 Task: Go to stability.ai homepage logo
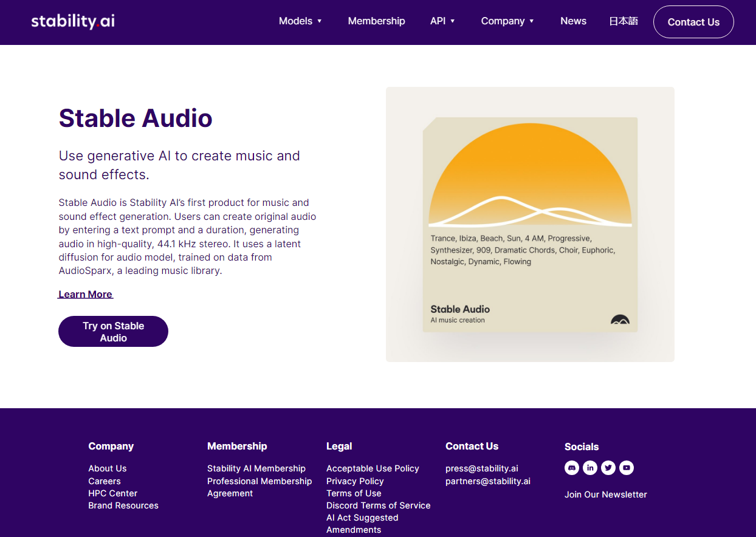coord(73,21)
